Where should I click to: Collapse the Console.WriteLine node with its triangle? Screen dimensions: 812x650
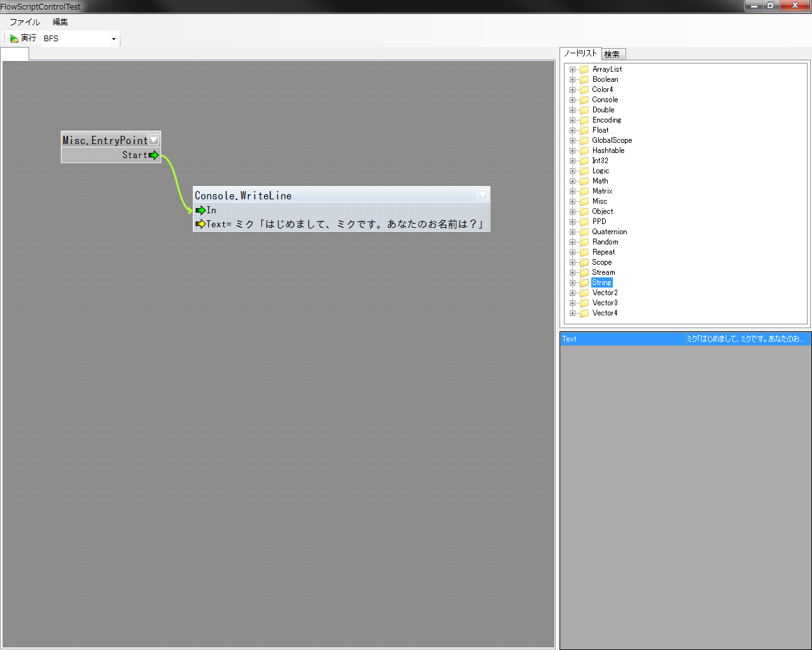pyautogui.click(x=482, y=196)
